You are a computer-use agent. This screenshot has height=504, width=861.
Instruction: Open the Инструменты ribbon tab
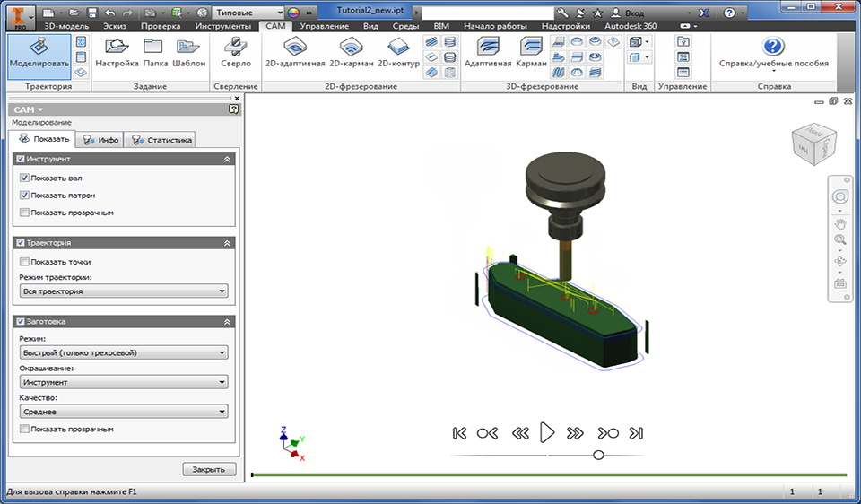(223, 26)
